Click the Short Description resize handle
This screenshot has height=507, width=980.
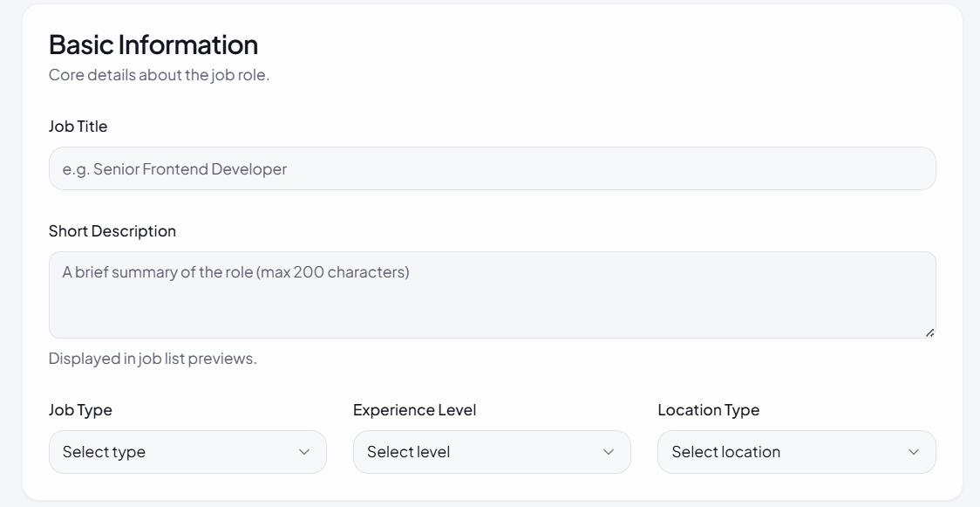click(x=929, y=332)
